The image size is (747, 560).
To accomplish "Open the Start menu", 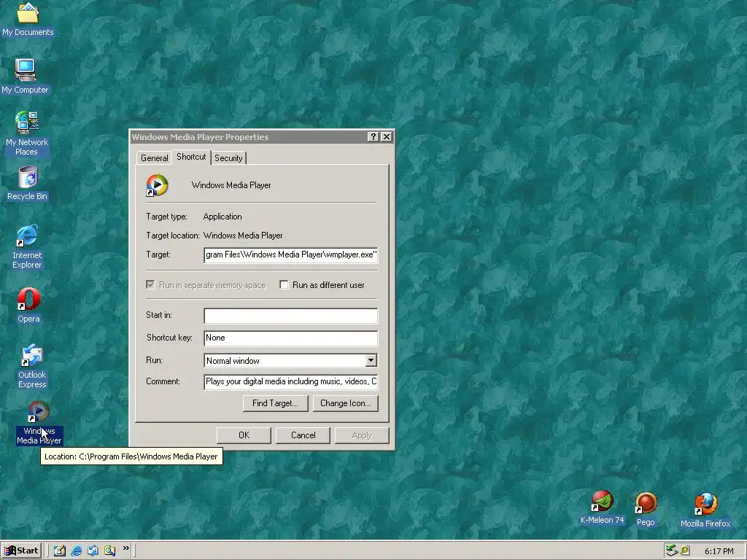I will point(21,551).
